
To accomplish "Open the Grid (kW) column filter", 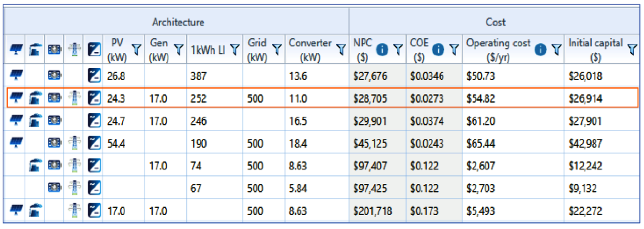I will (277, 49).
